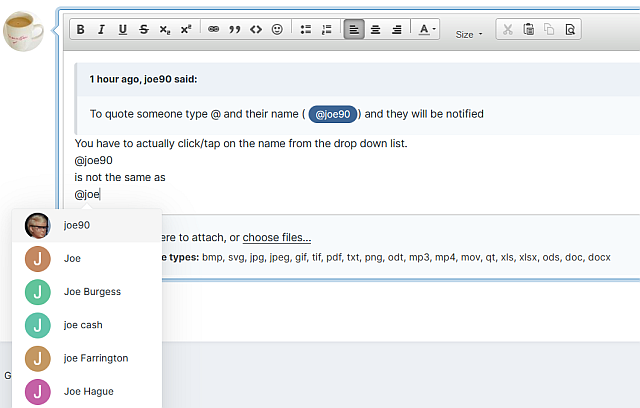The width and height of the screenshot is (640, 408).
Task: Toggle underline formatting
Action: click(122, 29)
